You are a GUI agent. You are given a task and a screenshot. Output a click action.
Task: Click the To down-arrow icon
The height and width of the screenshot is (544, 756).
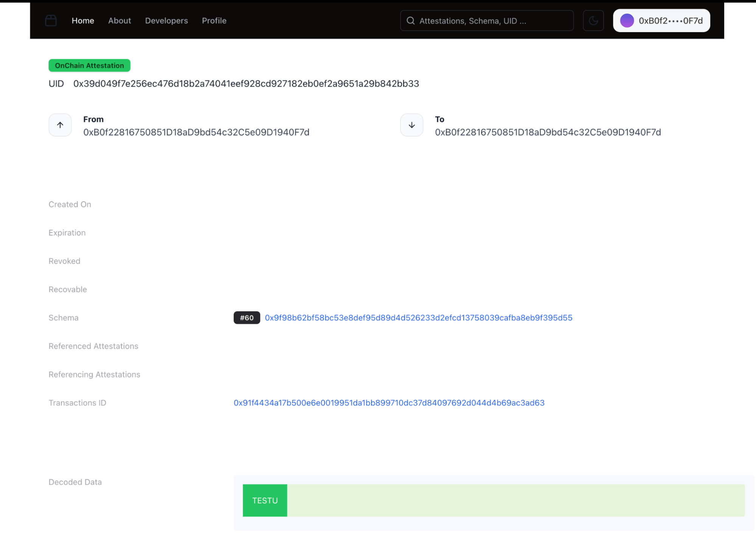411,125
